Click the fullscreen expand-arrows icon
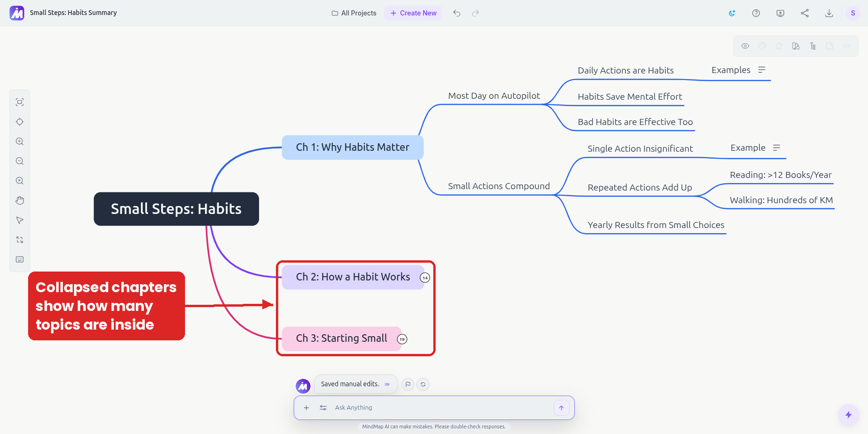This screenshot has height=434, width=868. click(x=20, y=240)
